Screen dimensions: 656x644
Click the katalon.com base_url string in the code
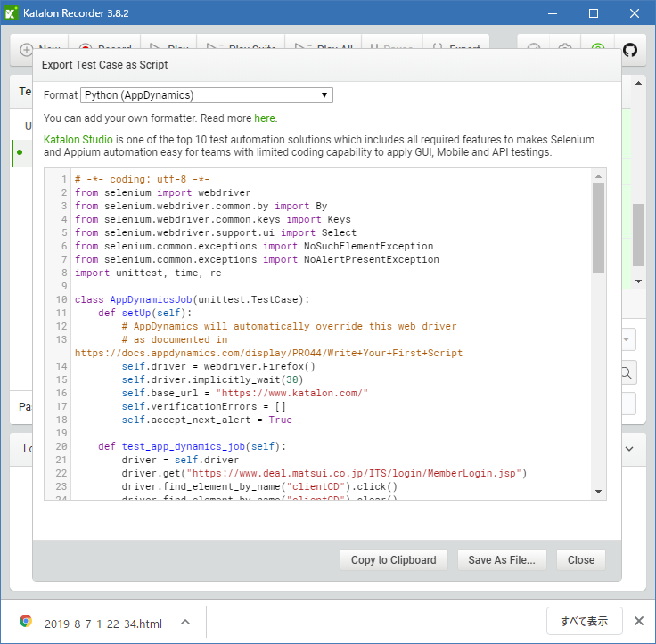[x=292, y=394]
